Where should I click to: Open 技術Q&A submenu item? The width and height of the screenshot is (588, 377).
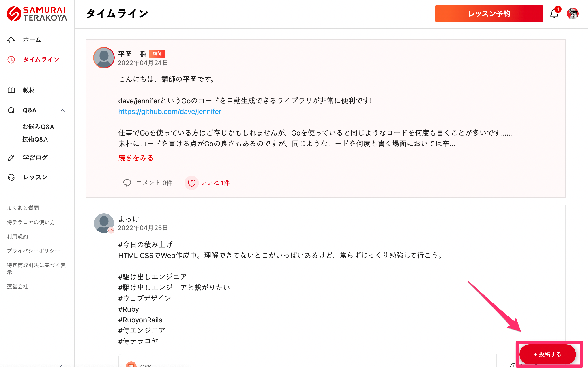(x=35, y=139)
